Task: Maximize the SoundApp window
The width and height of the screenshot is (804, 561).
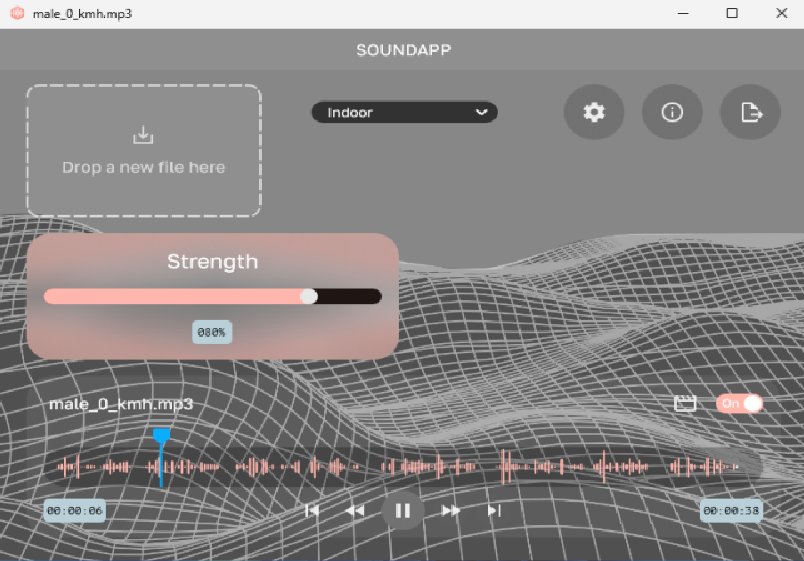Action: pyautogui.click(x=732, y=13)
